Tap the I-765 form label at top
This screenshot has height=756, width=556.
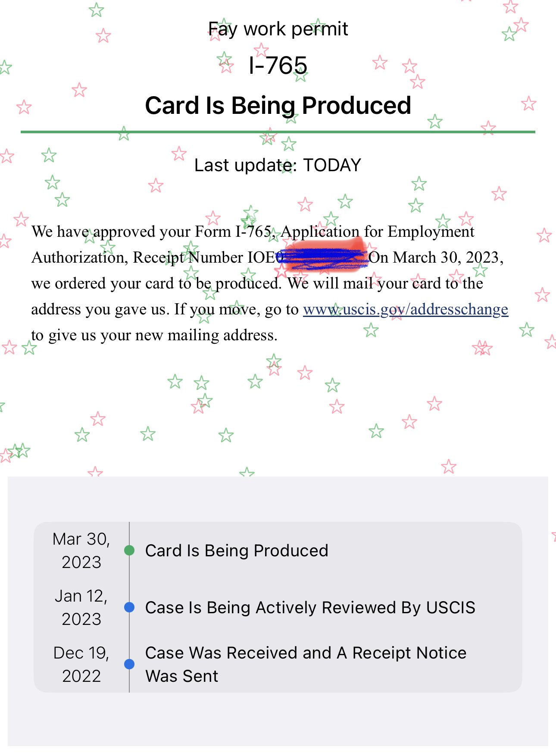click(x=278, y=66)
